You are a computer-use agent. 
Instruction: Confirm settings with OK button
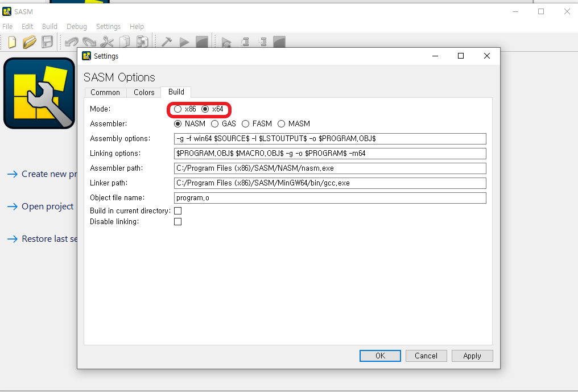click(x=380, y=356)
